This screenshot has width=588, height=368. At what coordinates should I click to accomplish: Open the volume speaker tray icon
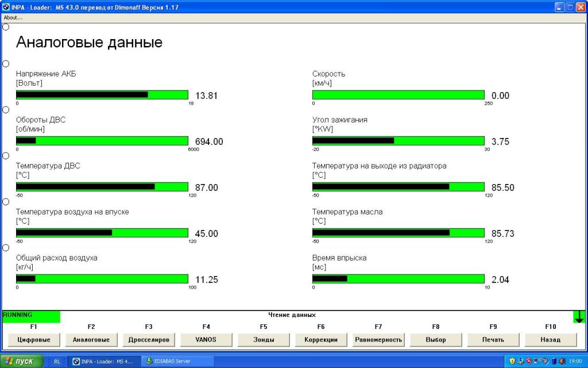point(562,361)
